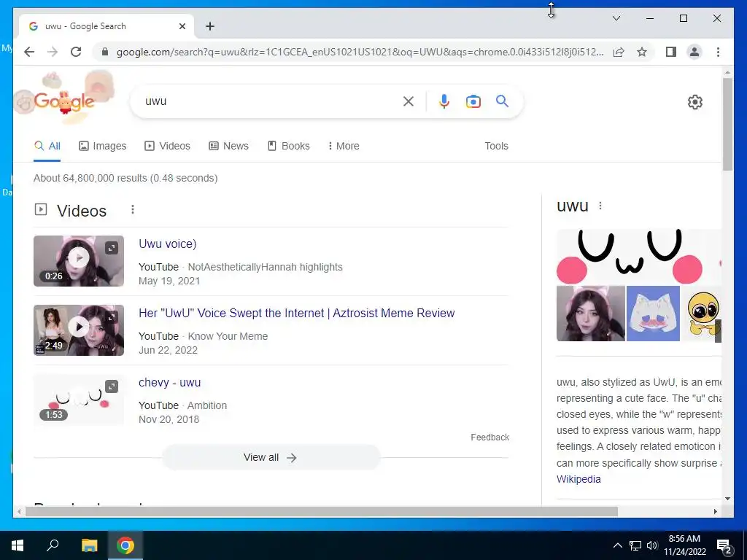Open the notification center
Screen dimensions: 747x560
[x=724, y=545]
